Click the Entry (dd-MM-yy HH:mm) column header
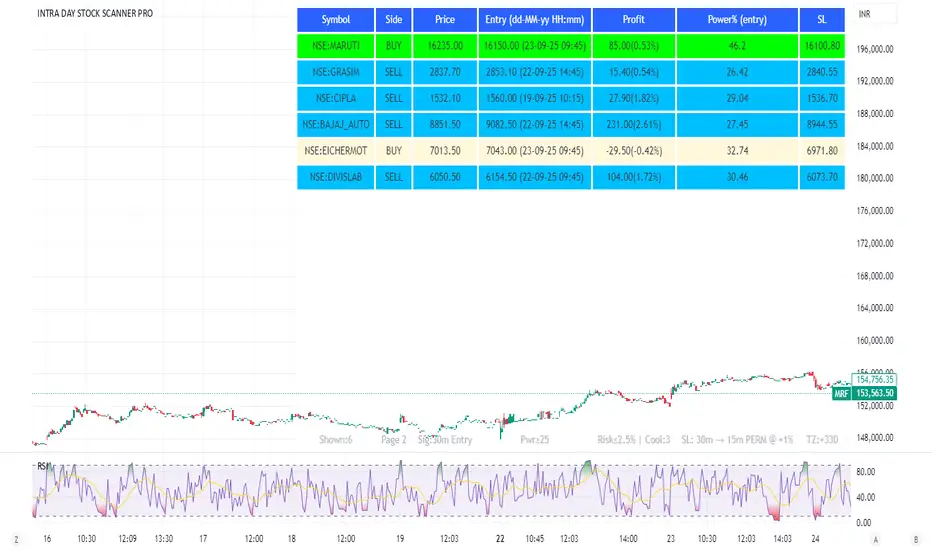Image resolution: width=932 pixels, height=550 pixels. (534, 20)
